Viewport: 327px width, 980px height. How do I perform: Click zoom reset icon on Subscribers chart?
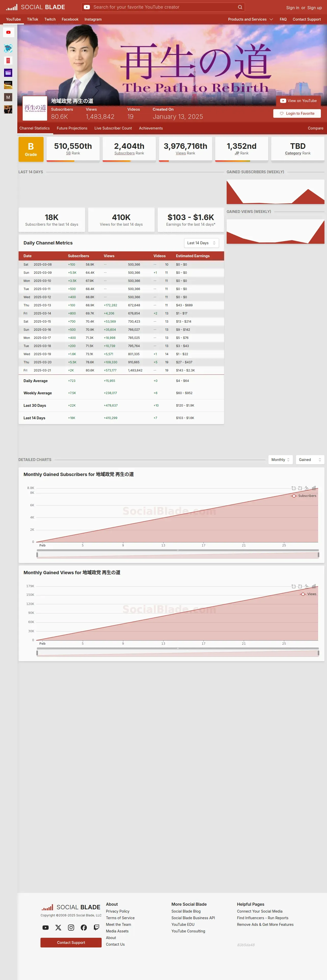[x=300, y=488]
